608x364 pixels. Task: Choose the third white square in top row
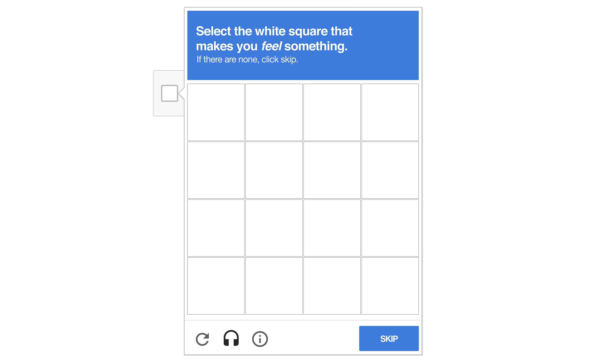pyautogui.click(x=332, y=112)
